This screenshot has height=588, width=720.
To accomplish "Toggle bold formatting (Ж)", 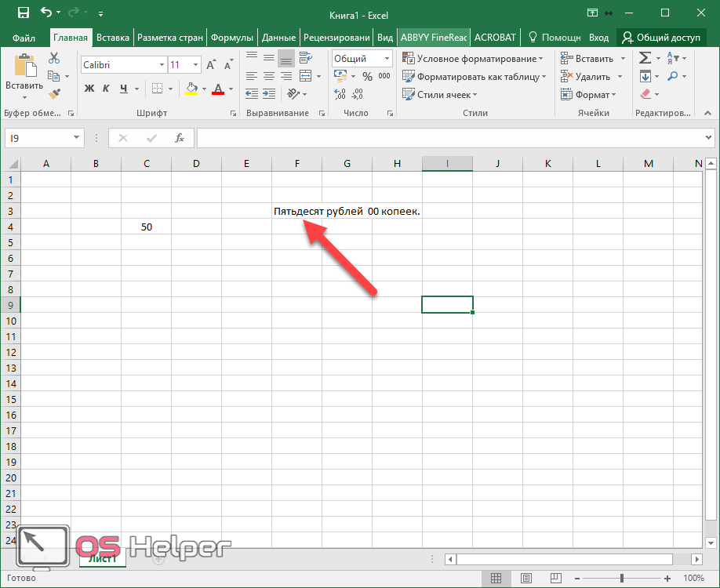I will 89,89.
